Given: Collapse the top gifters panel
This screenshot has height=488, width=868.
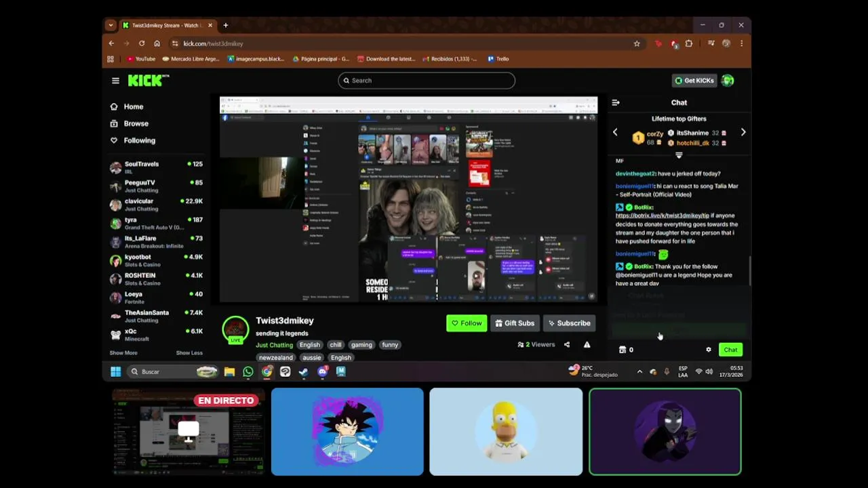Looking at the screenshot, I should coord(679,155).
